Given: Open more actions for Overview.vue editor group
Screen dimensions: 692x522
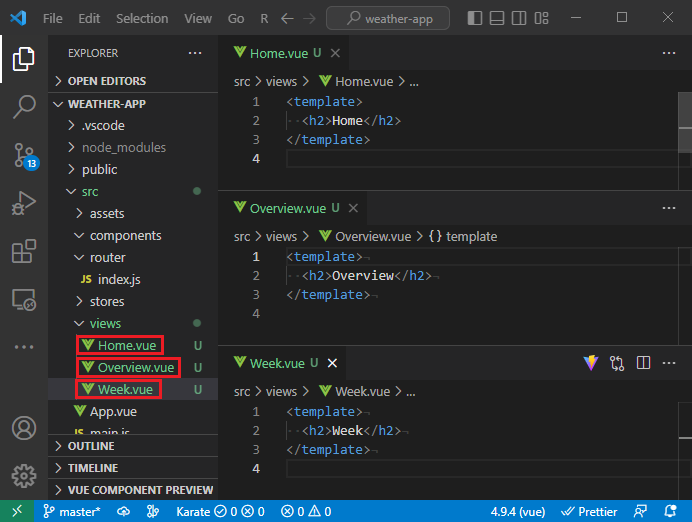Looking at the screenshot, I should click(x=669, y=208).
